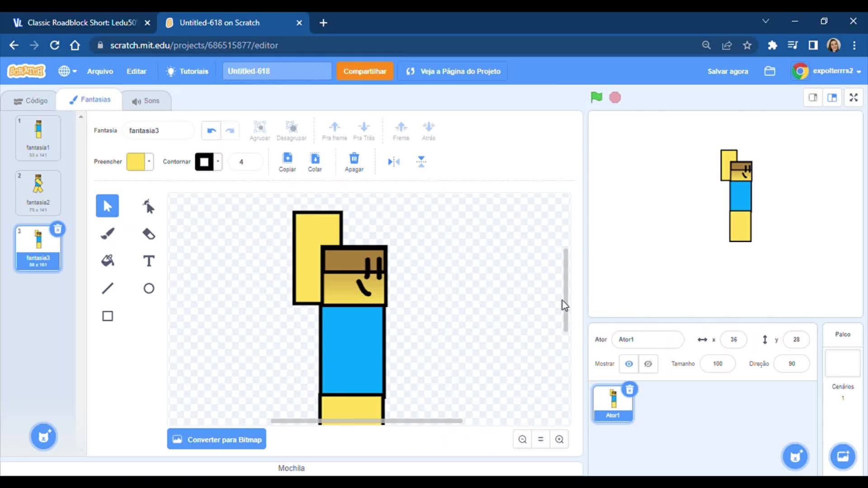The width and height of the screenshot is (868, 488).
Task: Open the language globe dropdown
Action: pos(67,71)
